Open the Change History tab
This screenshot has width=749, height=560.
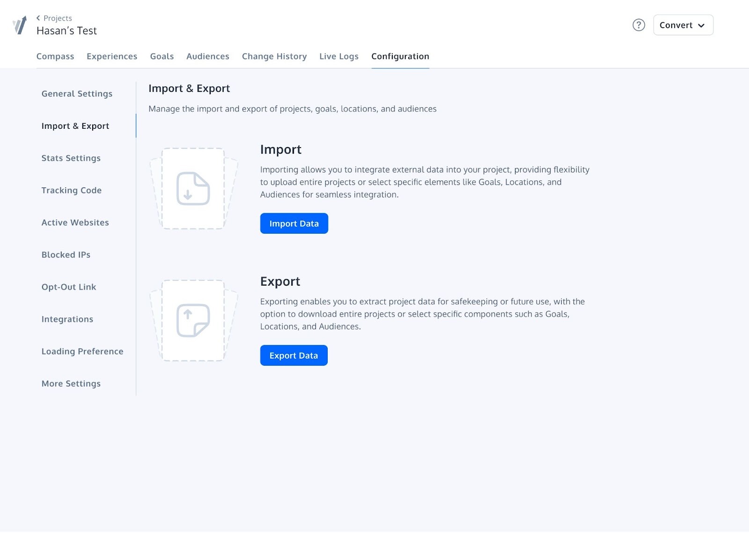coord(274,56)
